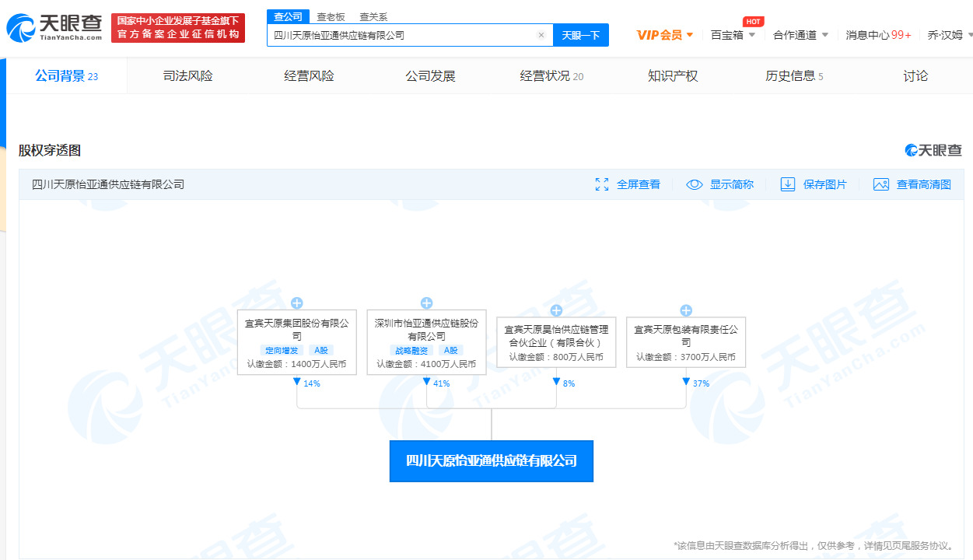Click the 41% shareholding label
The image size is (973, 560).
[x=441, y=383]
